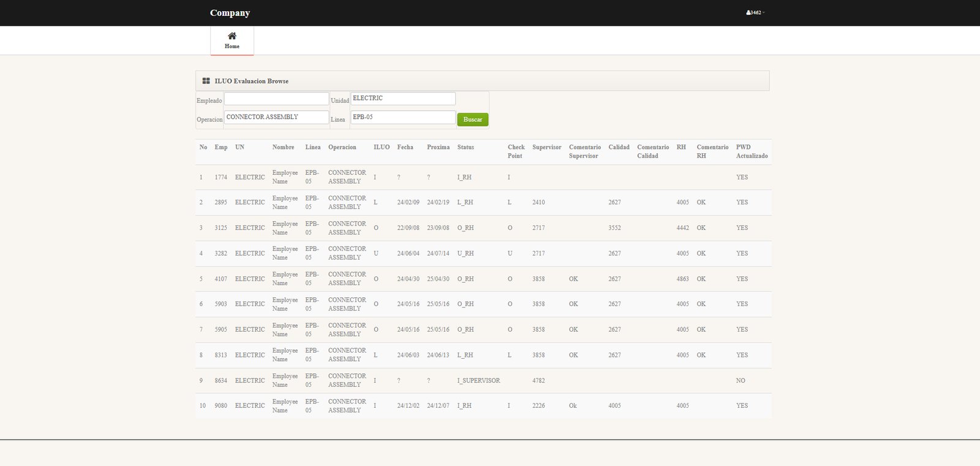The height and width of the screenshot is (466, 980).
Task: Click Proxima date 24/07/14
Action: pyautogui.click(x=438, y=253)
